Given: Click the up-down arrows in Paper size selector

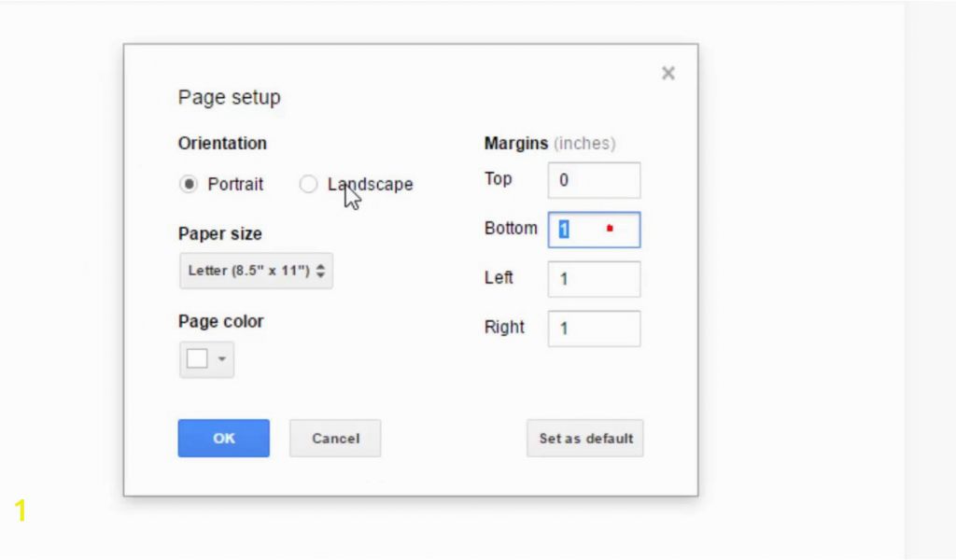Looking at the screenshot, I should click(x=321, y=271).
